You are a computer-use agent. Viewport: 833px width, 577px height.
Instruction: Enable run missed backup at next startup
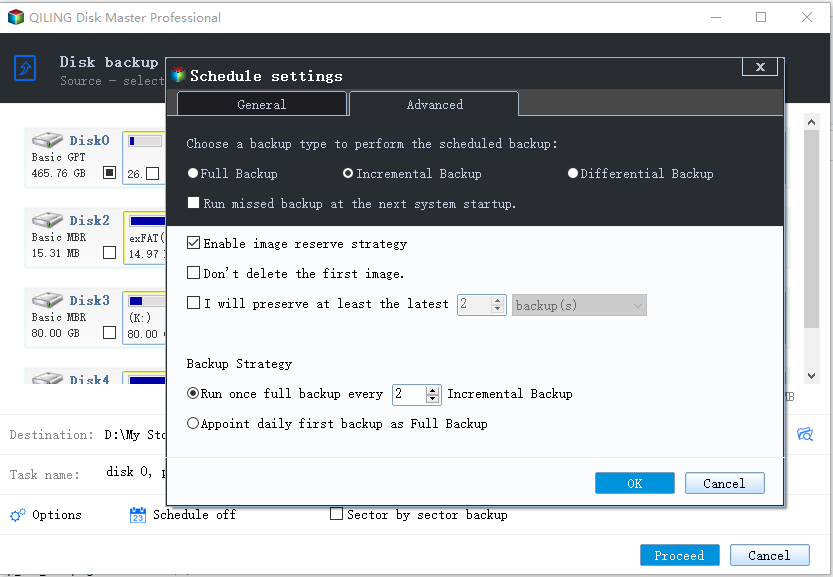coord(193,203)
